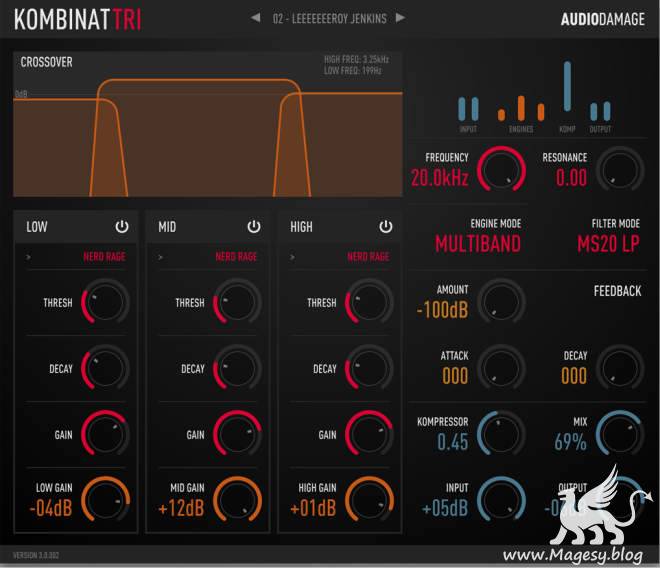The width and height of the screenshot is (660, 571).
Task: Click the feedback AMOUNT knob
Action: [501, 302]
